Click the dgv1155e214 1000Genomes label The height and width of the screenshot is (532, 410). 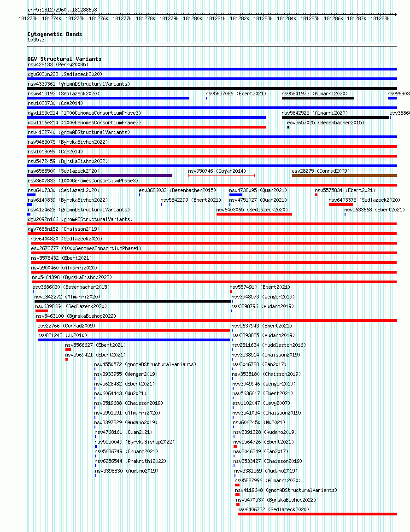pyautogui.click(x=84, y=113)
